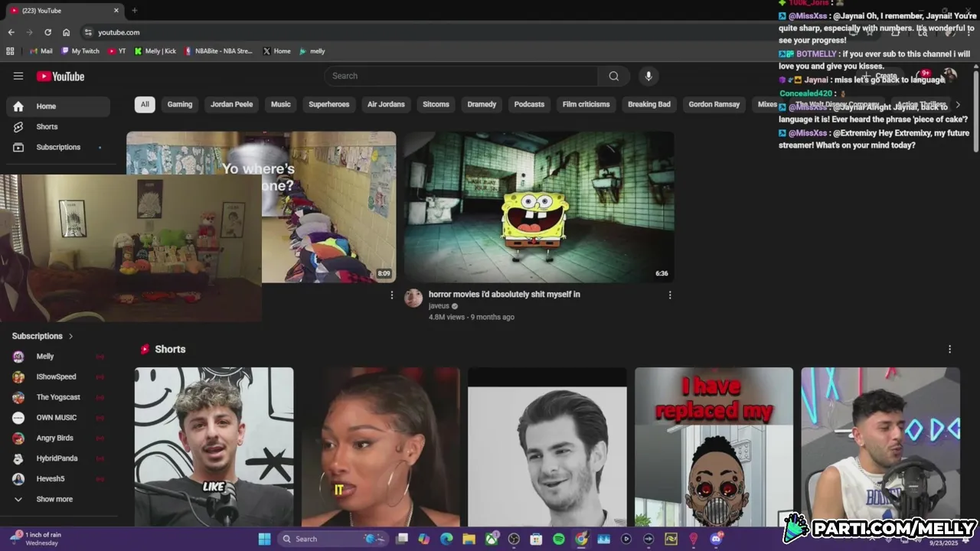Play the SpongeBob horror movies thumbnail

[539, 207]
